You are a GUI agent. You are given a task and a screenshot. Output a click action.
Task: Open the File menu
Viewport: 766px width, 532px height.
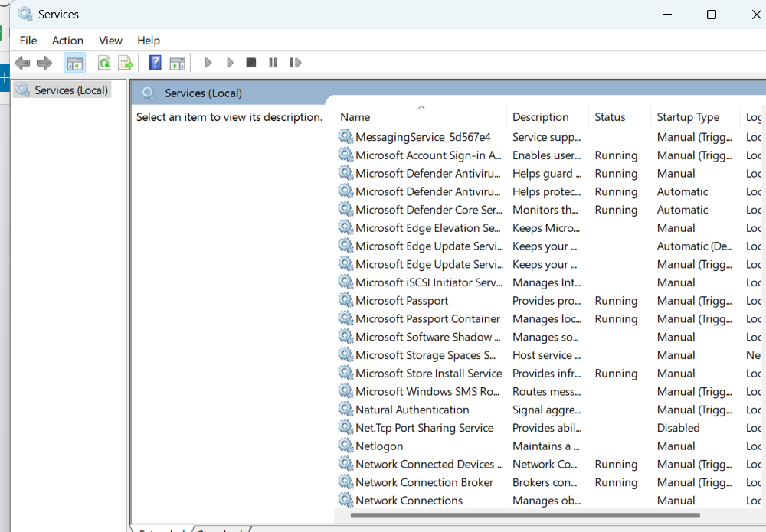click(x=28, y=41)
